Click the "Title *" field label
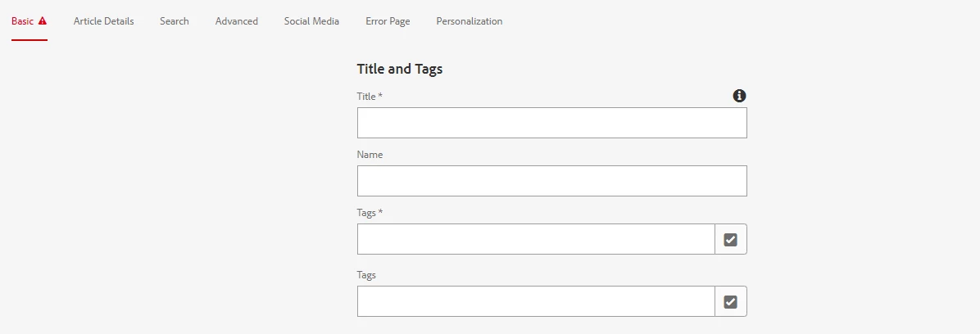Screen dimensions: 980x334 (370, 97)
